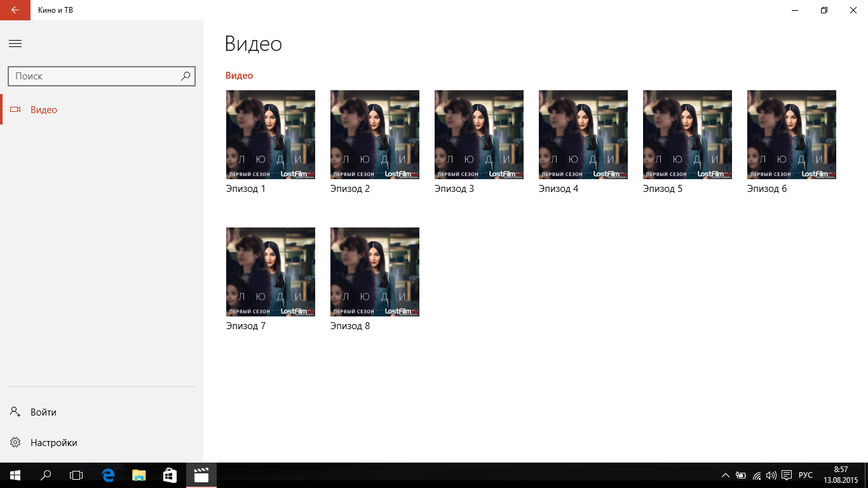868x488 pixels.
Task: Open the Windows Start menu
Action: click(15, 475)
